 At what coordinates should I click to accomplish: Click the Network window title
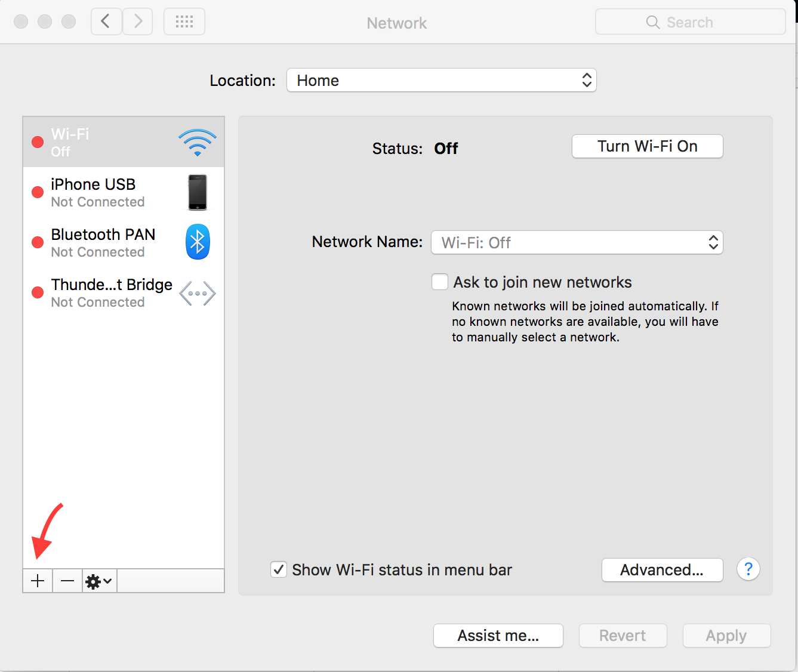pyautogui.click(x=397, y=23)
